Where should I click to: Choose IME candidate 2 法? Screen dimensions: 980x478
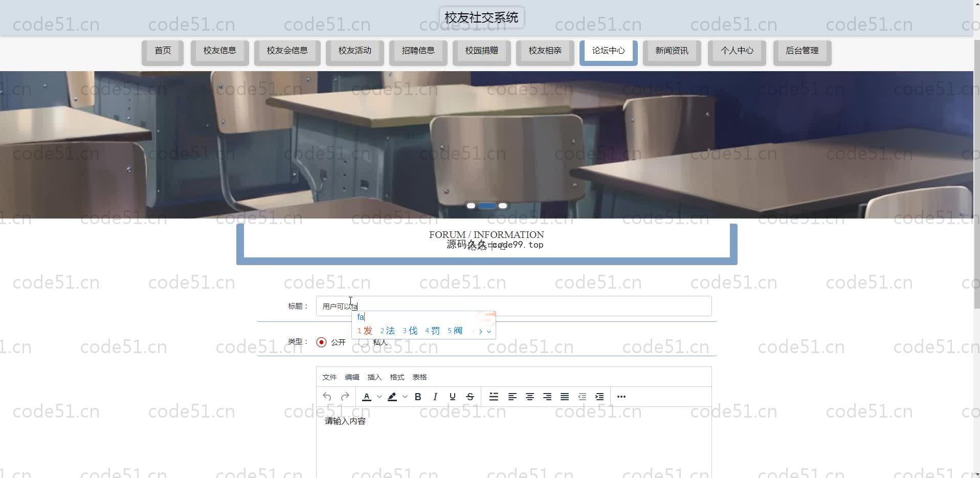coord(387,331)
